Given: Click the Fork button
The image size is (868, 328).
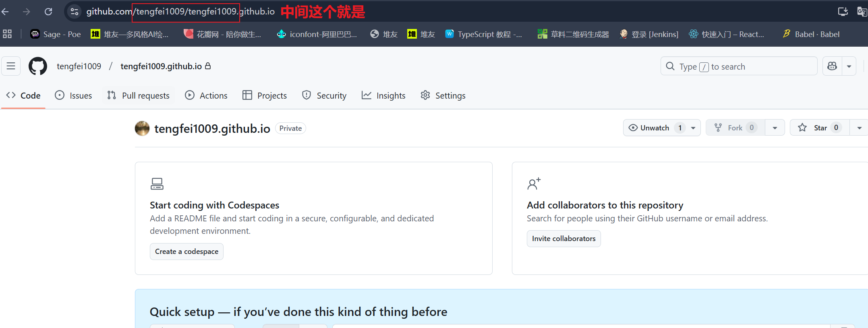Looking at the screenshot, I should [735, 128].
